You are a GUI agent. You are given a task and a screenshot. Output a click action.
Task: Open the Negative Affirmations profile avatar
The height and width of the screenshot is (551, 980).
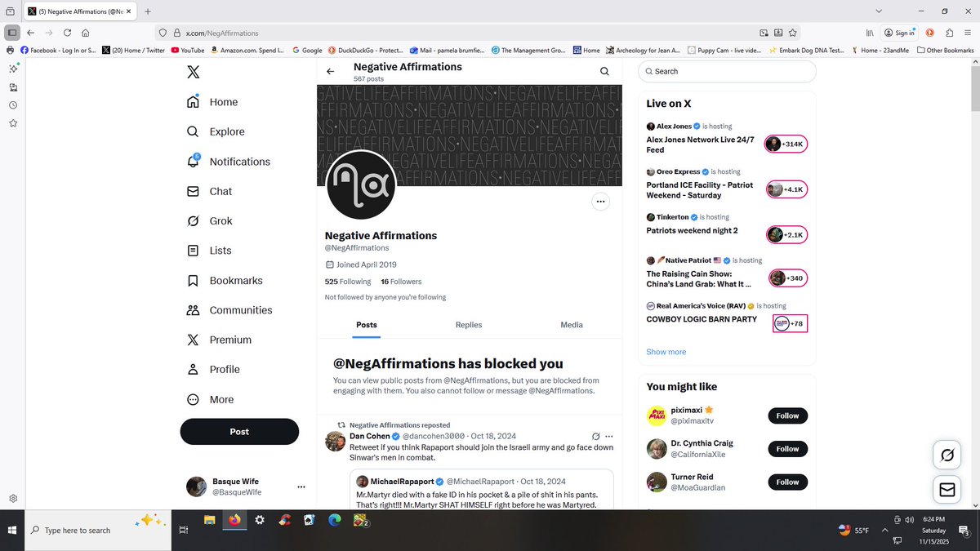pos(361,184)
